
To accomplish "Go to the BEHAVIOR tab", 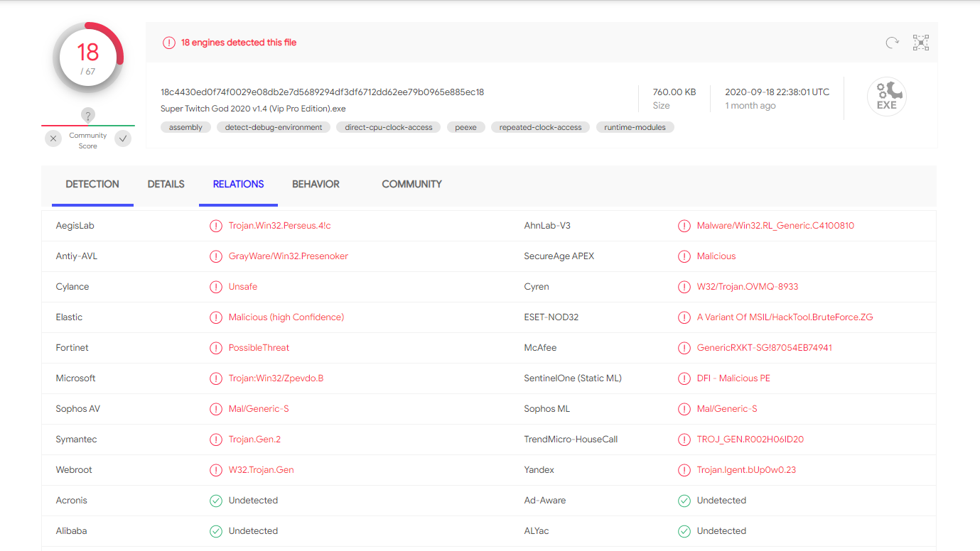I will pyautogui.click(x=316, y=184).
